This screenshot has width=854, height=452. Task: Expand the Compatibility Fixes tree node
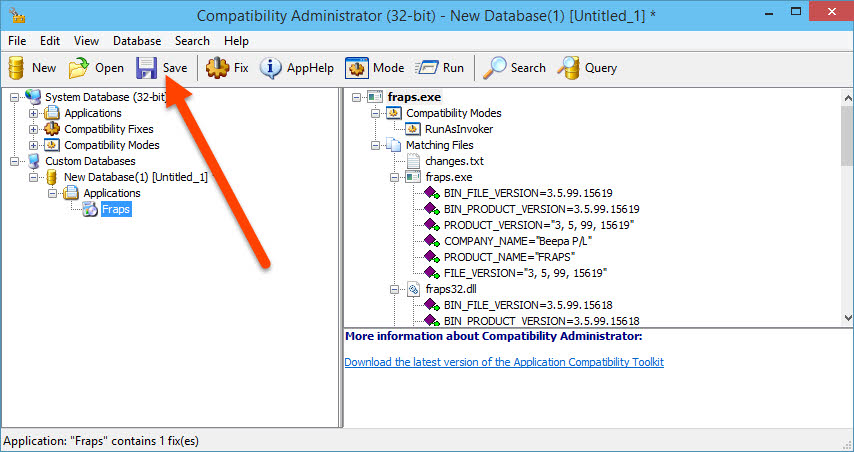pyautogui.click(x=34, y=129)
